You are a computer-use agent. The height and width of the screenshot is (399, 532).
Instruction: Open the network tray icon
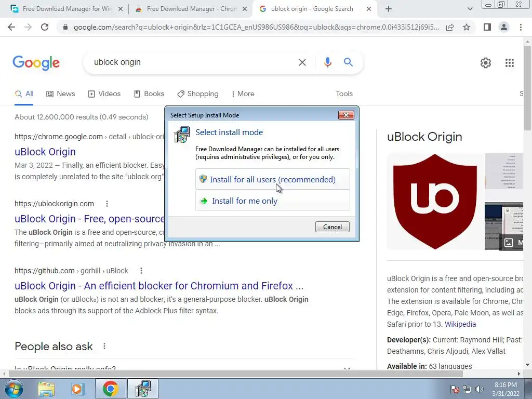467,389
